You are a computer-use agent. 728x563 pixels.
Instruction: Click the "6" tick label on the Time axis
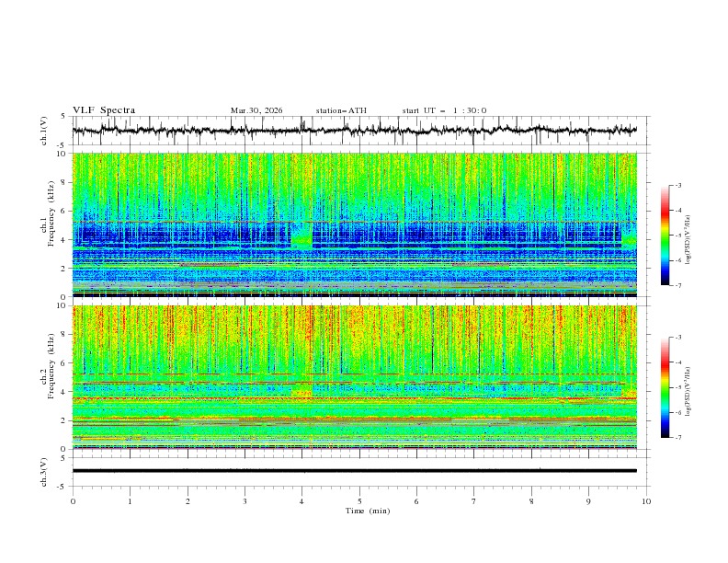point(416,501)
